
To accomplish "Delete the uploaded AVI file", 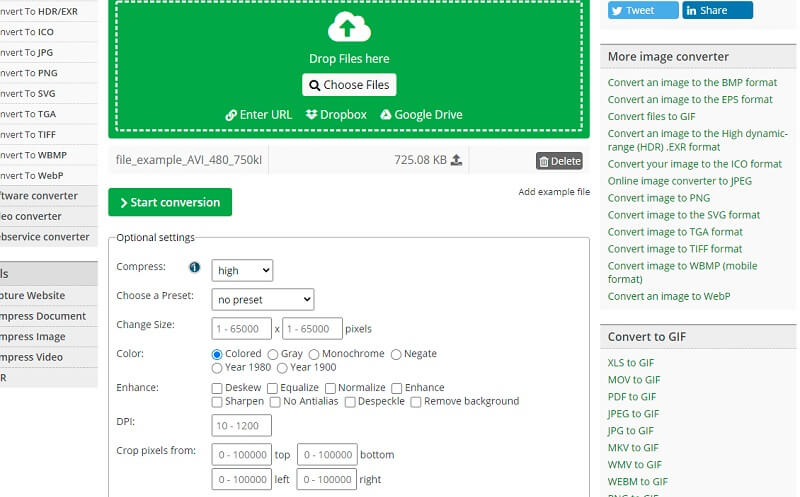I will (559, 161).
